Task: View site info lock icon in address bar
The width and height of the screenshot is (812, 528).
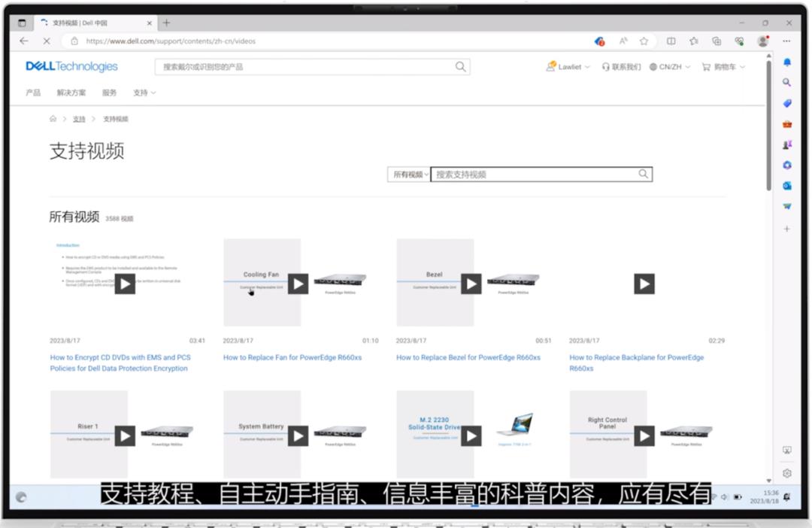Action: 74,41
